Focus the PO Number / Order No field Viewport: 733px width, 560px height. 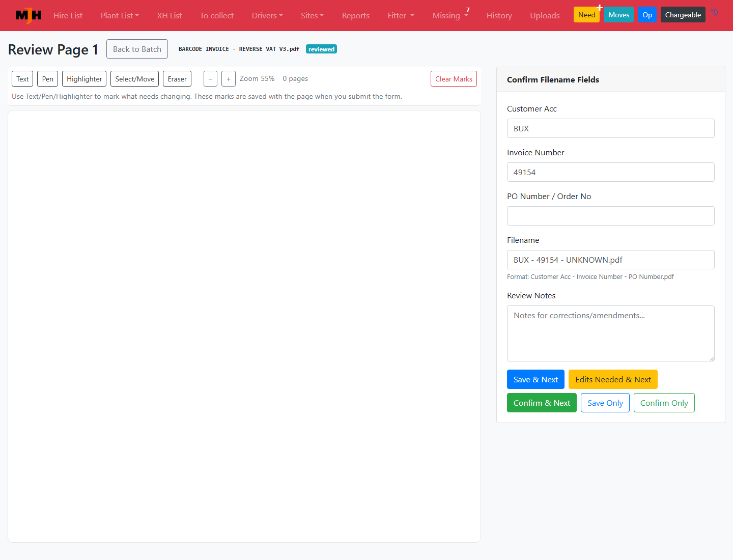[x=611, y=216]
